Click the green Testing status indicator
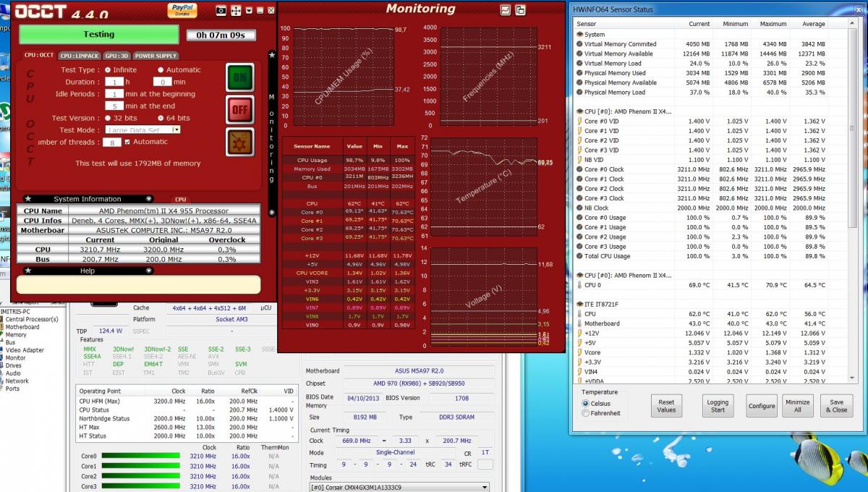Image resolution: width=868 pixels, height=492 pixels. (98, 35)
